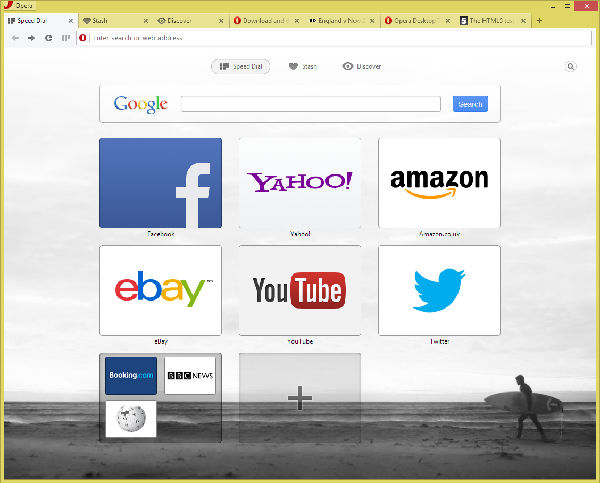600x483 pixels.
Task: Click the Amazon.co.uk tile label
Action: coord(439,234)
